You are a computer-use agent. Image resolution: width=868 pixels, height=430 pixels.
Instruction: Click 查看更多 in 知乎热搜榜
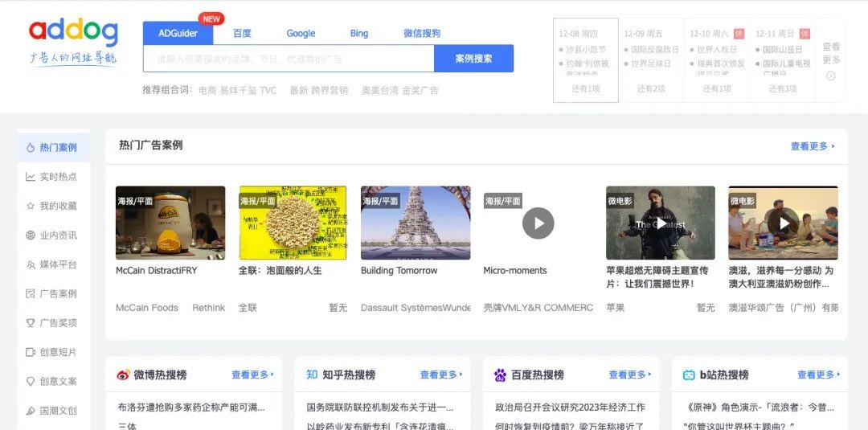(x=442, y=375)
